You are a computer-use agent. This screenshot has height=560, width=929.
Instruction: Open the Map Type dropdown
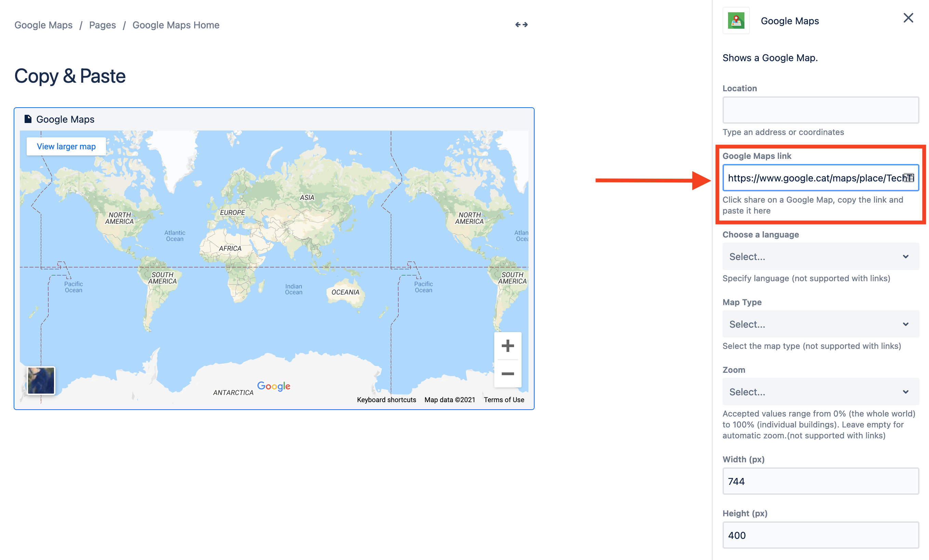coord(820,325)
